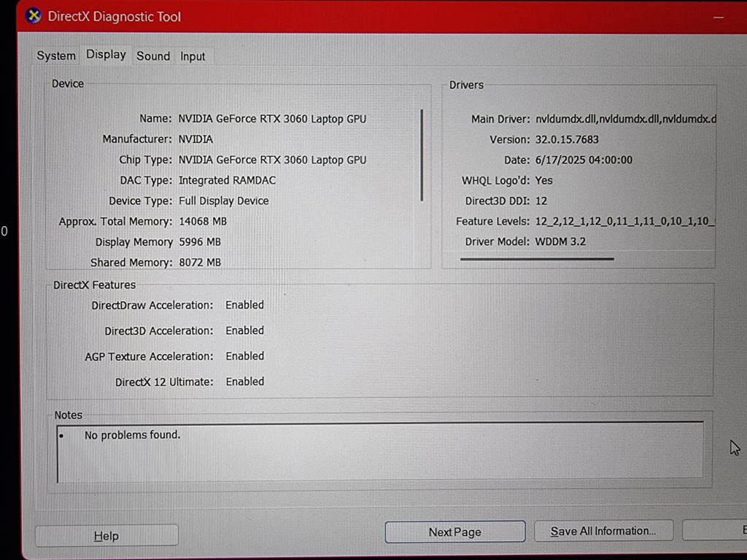Click the Integrated RAMDAC value

click(x=228, y=180)
